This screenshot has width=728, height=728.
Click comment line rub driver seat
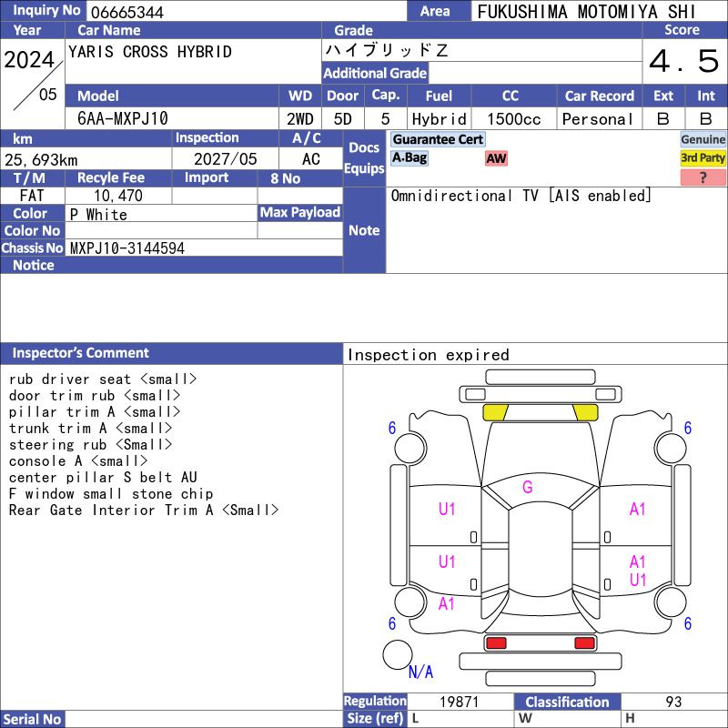[x=103, y=379]
